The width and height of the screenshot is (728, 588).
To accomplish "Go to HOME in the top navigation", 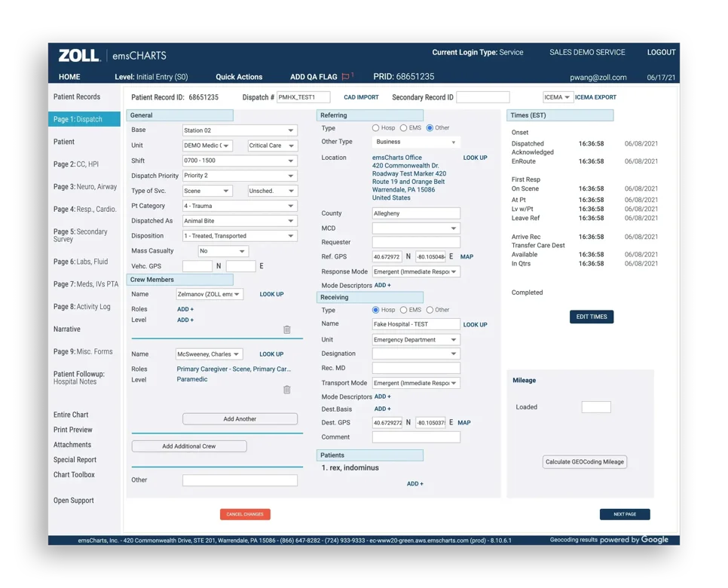I will [x=69, y=77].
